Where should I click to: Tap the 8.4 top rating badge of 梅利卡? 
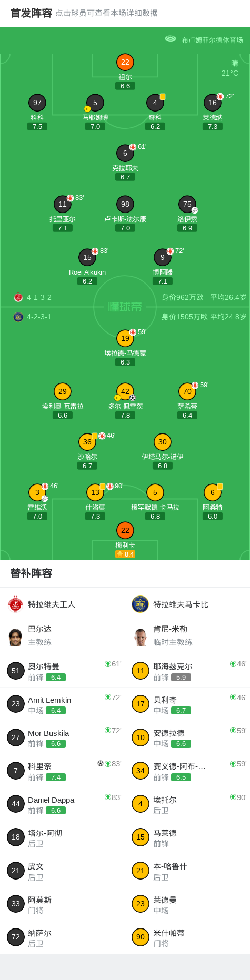coord(125,554)
